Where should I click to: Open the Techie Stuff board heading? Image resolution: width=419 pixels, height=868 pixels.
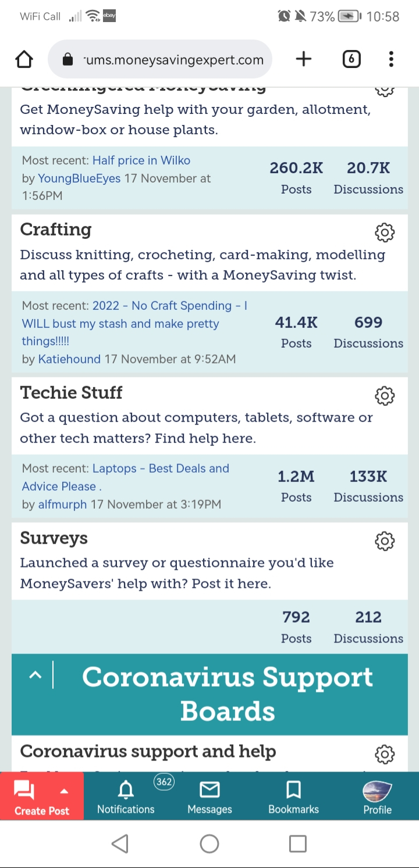(x=71, y=392)
